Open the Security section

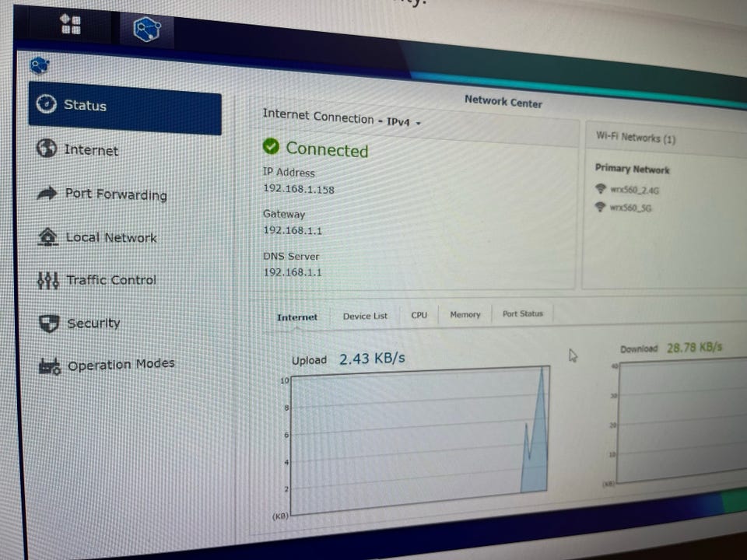[93, 324]
